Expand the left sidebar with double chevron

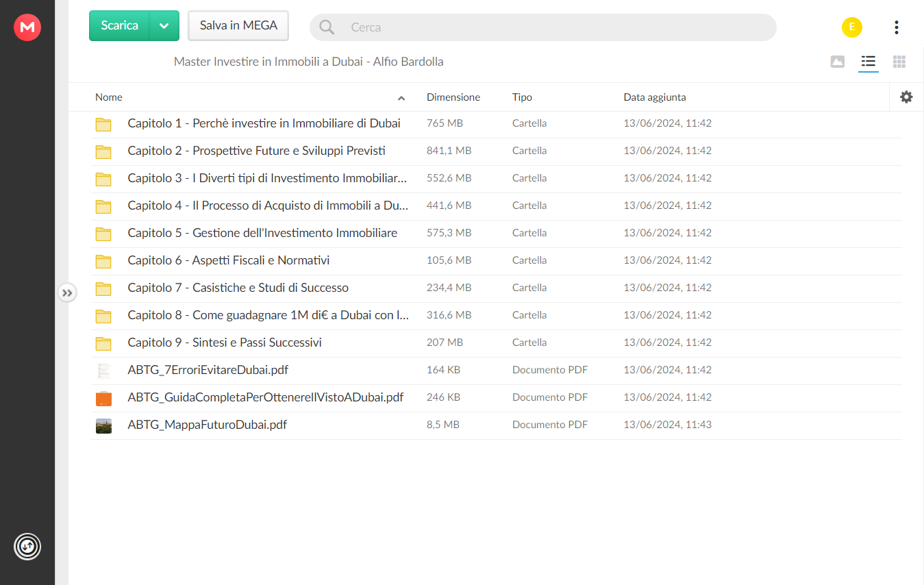click(x=66, y=293)
